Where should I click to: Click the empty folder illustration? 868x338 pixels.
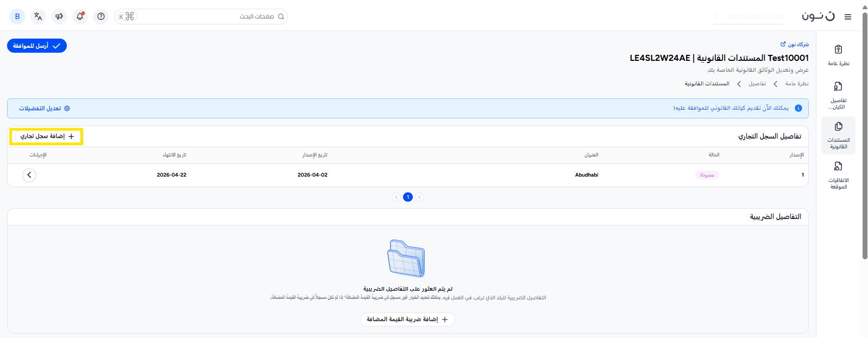406,259
